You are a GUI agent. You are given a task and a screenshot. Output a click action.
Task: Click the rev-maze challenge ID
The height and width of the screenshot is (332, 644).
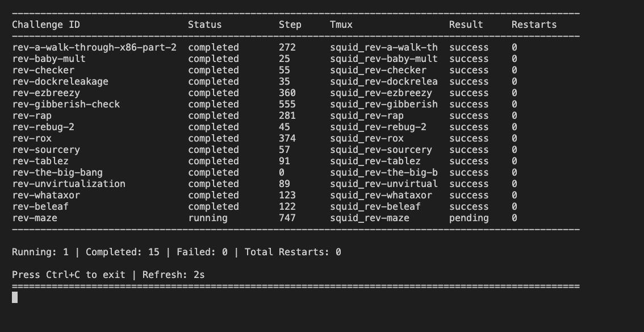coord(35,218)
